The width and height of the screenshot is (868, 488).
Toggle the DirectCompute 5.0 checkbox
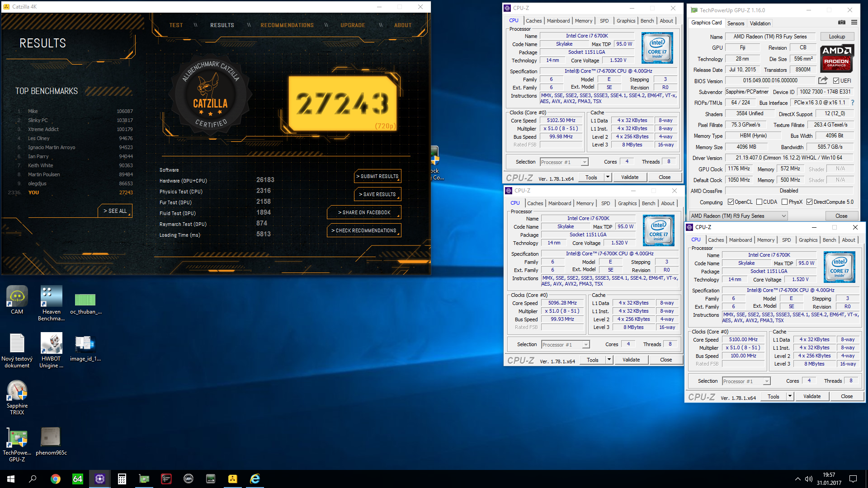click(x=809, y=202)
